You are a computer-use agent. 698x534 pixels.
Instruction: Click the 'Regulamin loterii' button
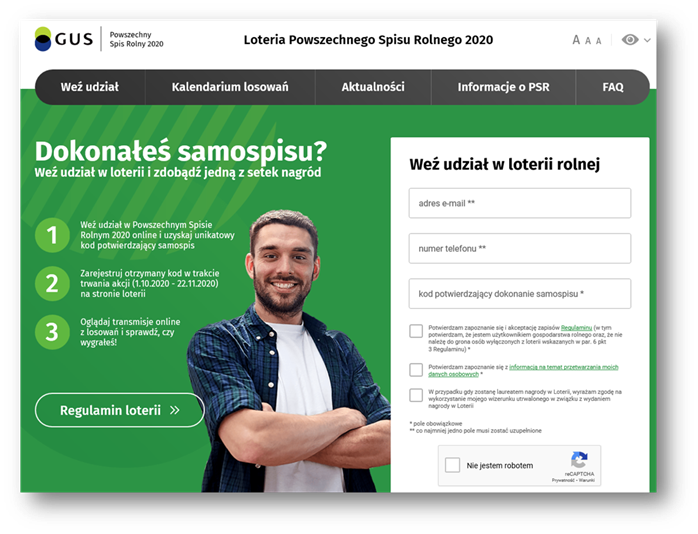[x=119, y=410]
